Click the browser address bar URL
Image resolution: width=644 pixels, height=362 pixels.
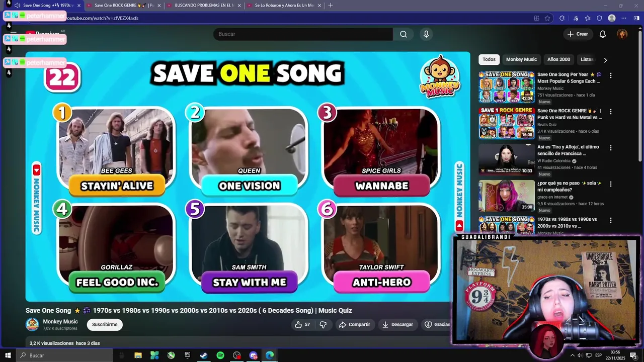click(x=103, y=18)
